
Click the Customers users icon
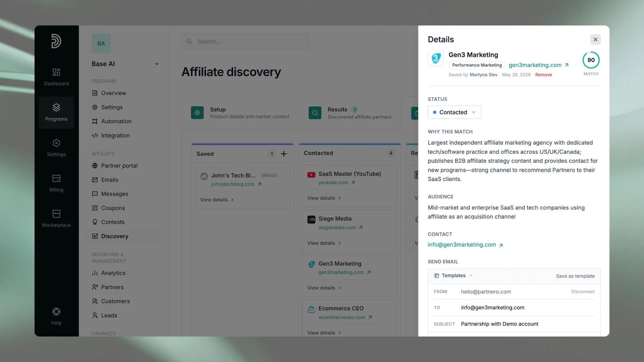tap(95, 301)
